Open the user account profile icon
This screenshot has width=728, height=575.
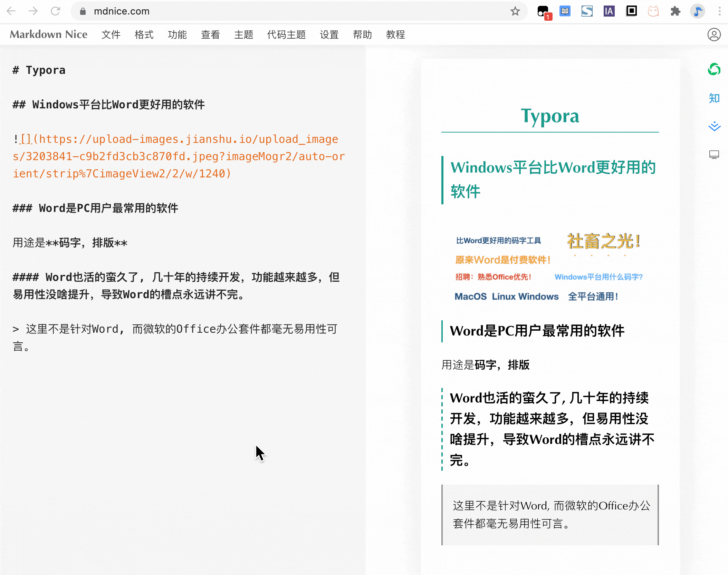(713, 35)
